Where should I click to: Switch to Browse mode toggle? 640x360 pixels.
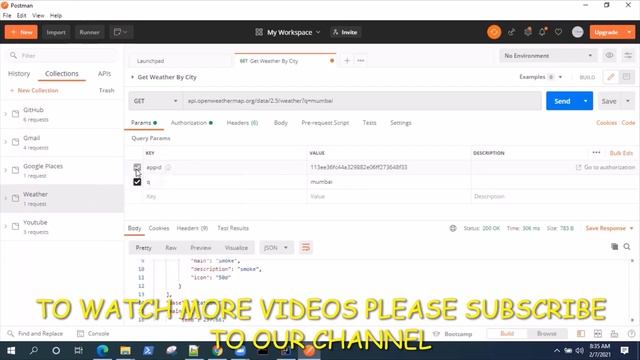click(x=547, y=333)
